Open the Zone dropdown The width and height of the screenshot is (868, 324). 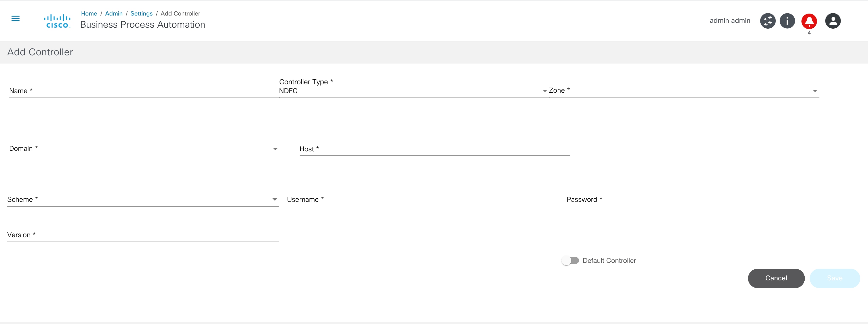683,90
